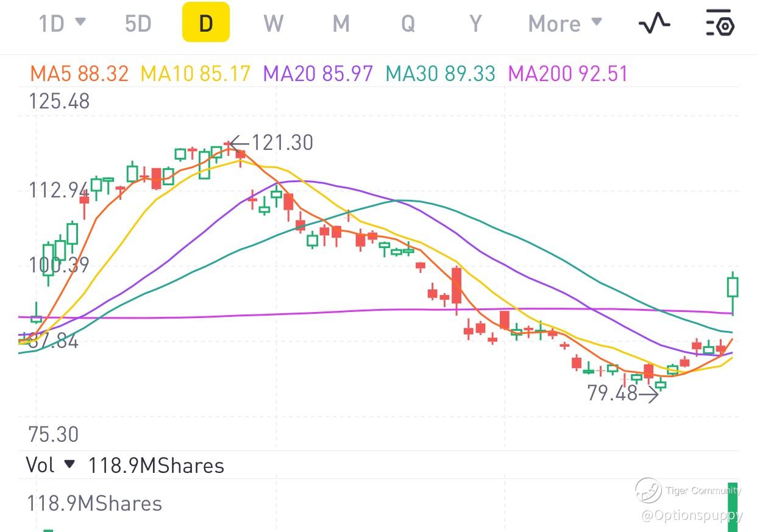
Task: Switch to the 5D timeframe tab
Action: point(138,24)
